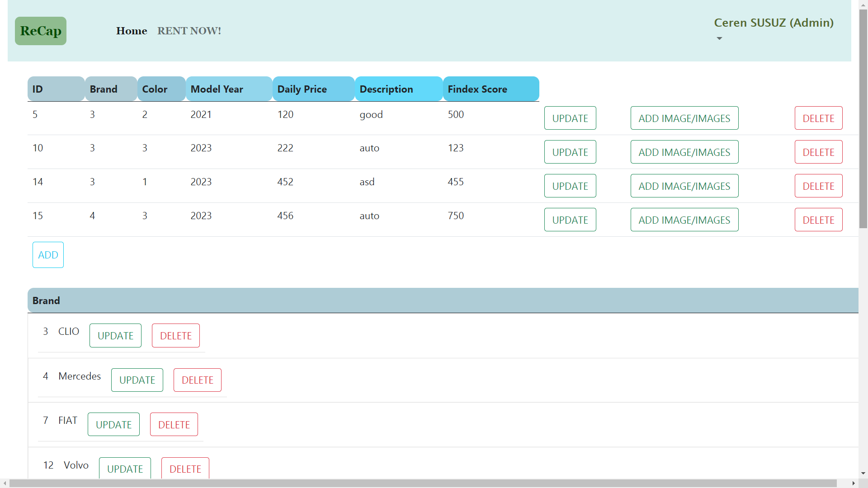Add images to car ID 10
The image size is (868, 488).
684,152
